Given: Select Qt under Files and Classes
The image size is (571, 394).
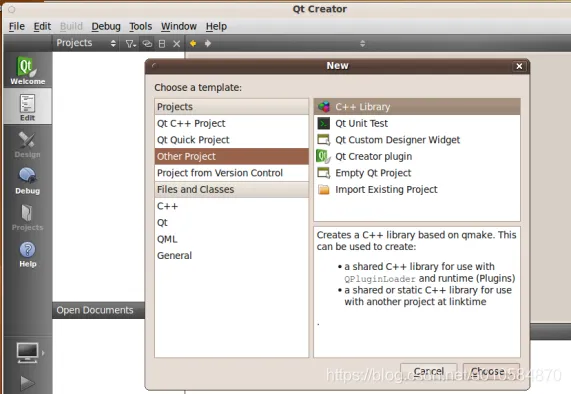Looking at the screenshot, I should (232, 222).
